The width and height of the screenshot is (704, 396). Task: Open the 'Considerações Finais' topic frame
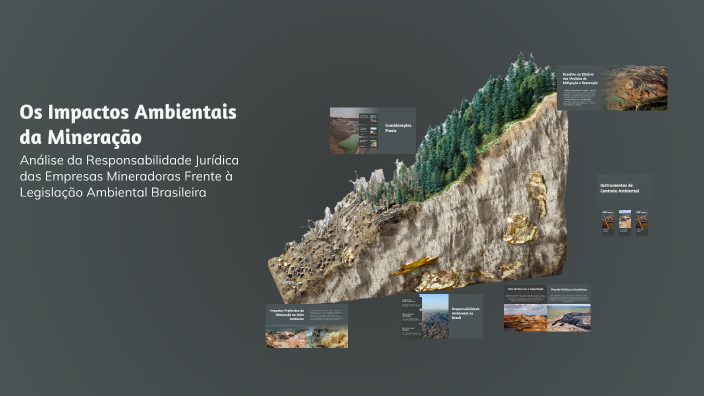(373, 131)
